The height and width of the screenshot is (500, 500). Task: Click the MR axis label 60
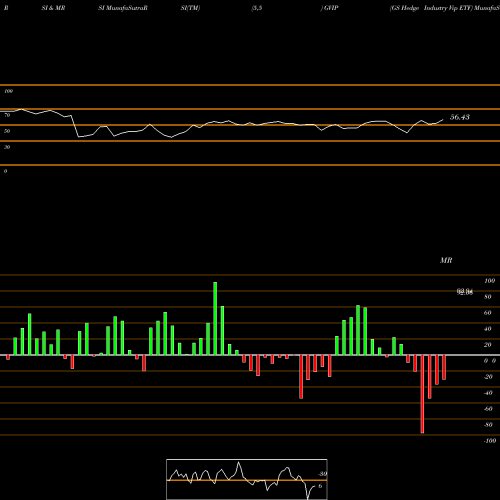click(488, 313)
